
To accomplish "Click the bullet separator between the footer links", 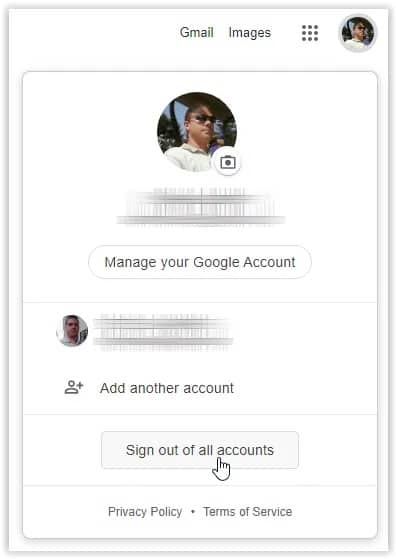I will (193, 512).
